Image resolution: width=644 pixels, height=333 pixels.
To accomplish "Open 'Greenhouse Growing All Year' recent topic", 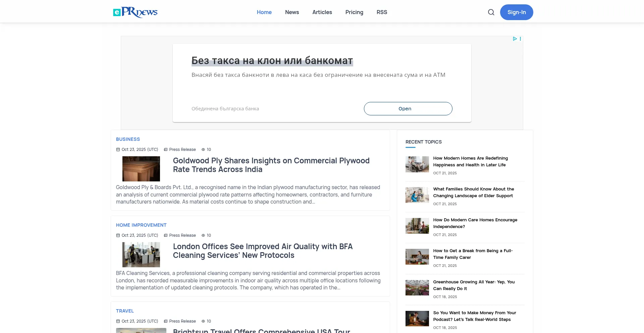I will (x=474, y=285).
